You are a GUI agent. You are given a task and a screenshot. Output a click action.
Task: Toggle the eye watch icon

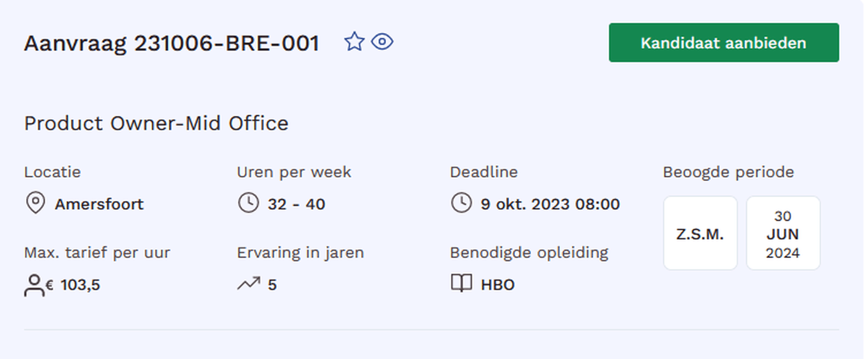(x=382, y=42)
